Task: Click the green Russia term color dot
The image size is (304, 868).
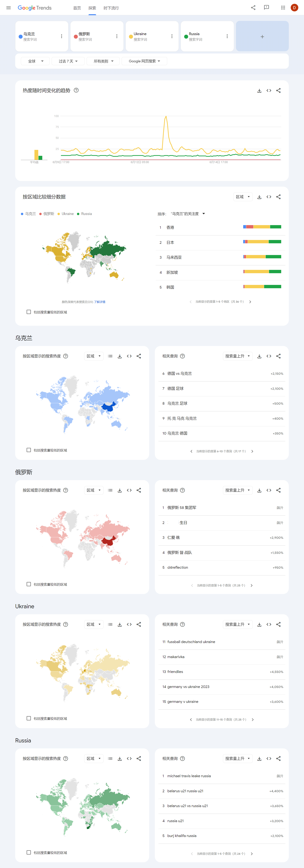Action: click(x=186, y=37)
